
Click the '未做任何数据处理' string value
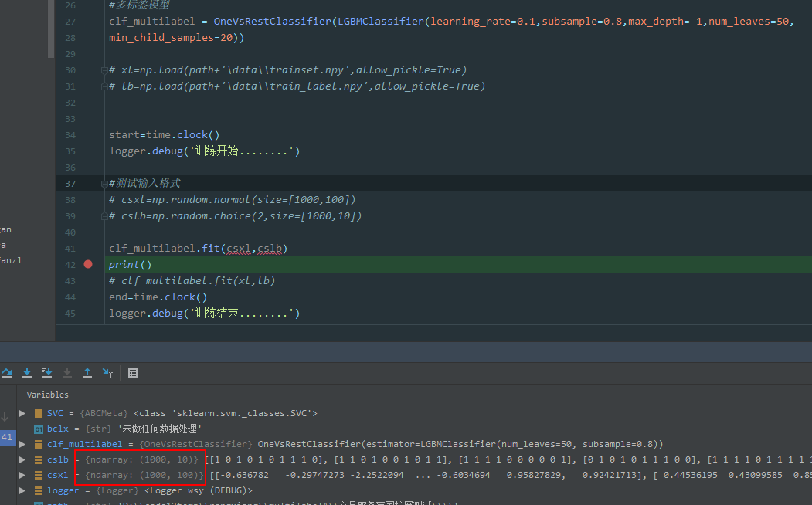click(x=159, y=429)
